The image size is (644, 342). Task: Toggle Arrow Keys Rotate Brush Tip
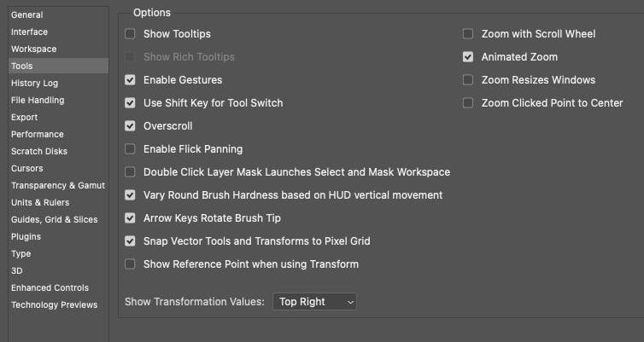130,218
